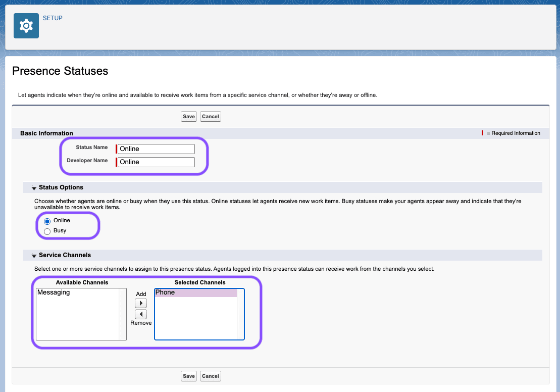This screenshot has height=392, width=560.
Task: Collapse the Status Options section
Action: [x=34, y=187]
